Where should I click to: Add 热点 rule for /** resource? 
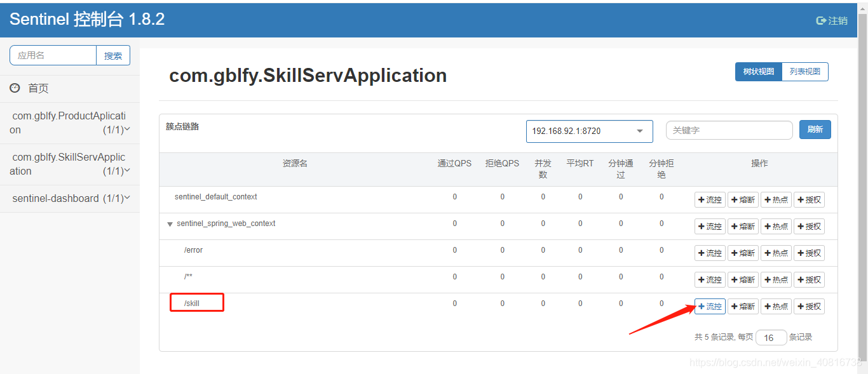pos(776,280)
